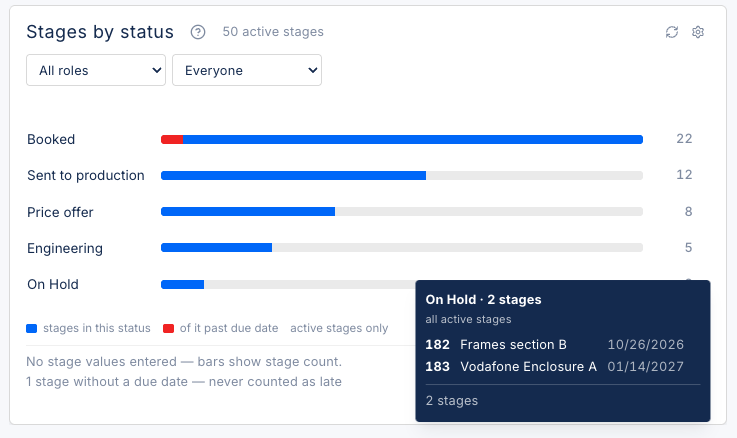The width and height of the screenshot is (737, 438).
Task: Click the Engineering label
Action: point(65,248)
